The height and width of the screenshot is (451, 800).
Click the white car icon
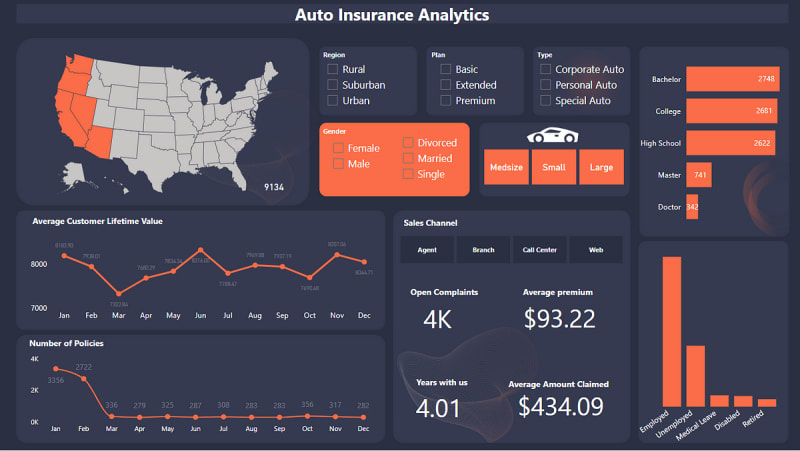pyautogui.click(x=553, y=135)
